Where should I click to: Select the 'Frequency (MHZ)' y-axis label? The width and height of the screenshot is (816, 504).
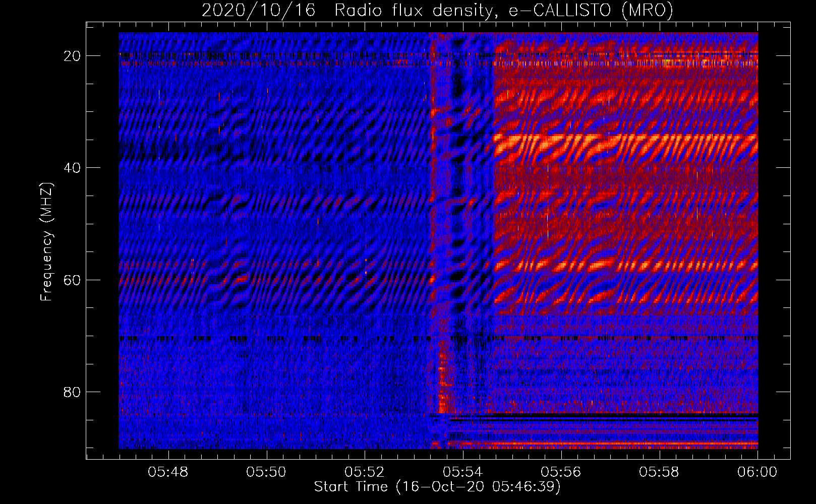(x=46, y=242)
